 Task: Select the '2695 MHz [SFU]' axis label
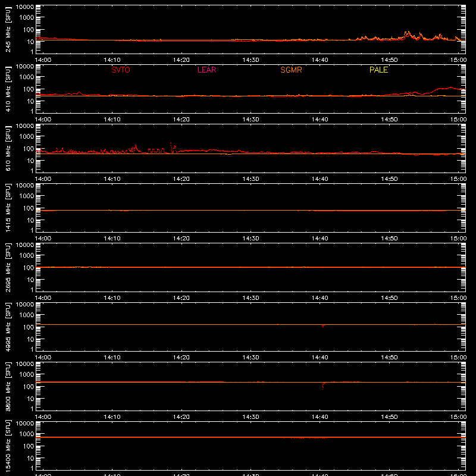[x=8, y=267]
